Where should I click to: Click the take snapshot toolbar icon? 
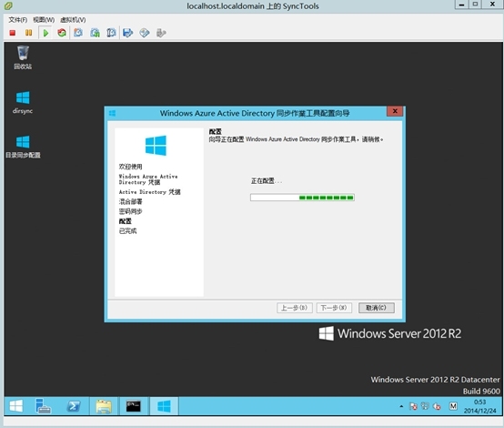pos(78,33)
